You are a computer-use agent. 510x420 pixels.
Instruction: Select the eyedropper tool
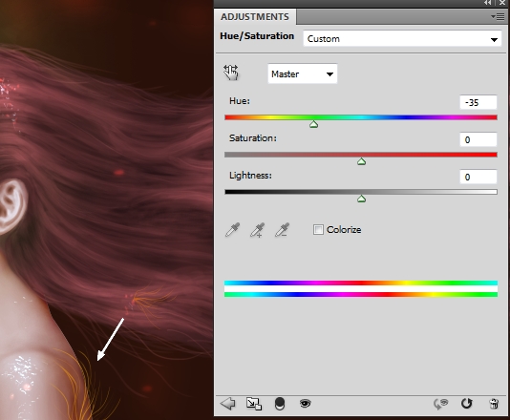click(233, 230)
